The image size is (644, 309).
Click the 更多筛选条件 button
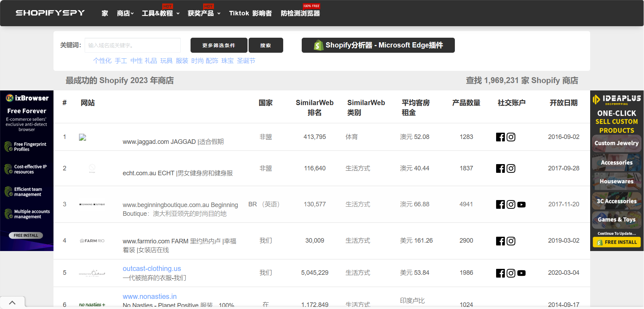point(219,45)
